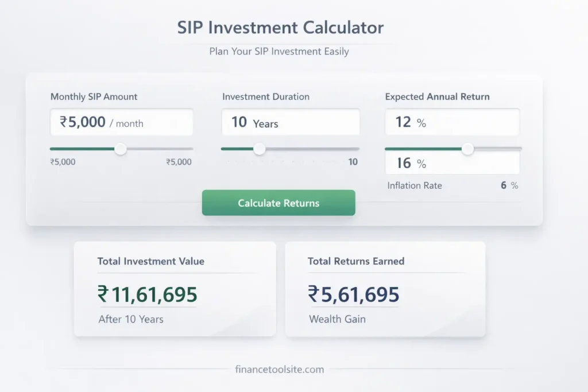Click the 10 label beside duration slider

[353, 162]
